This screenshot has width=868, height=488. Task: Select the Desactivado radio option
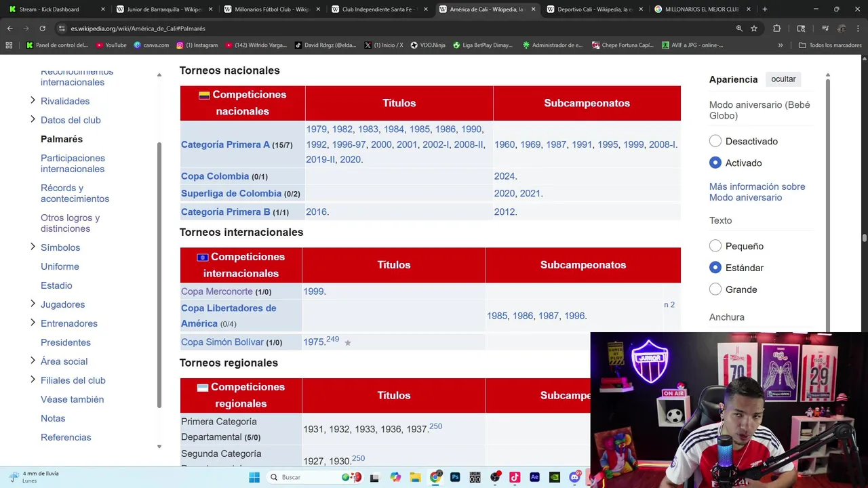point(715,141)
